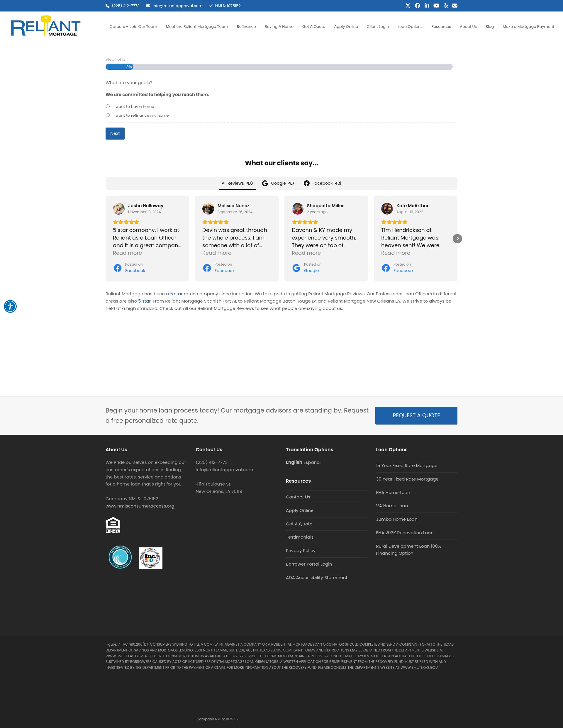Click Google icon in Shaquetta Miller's review
Screen dimensions: 563x728
(296, 268)
